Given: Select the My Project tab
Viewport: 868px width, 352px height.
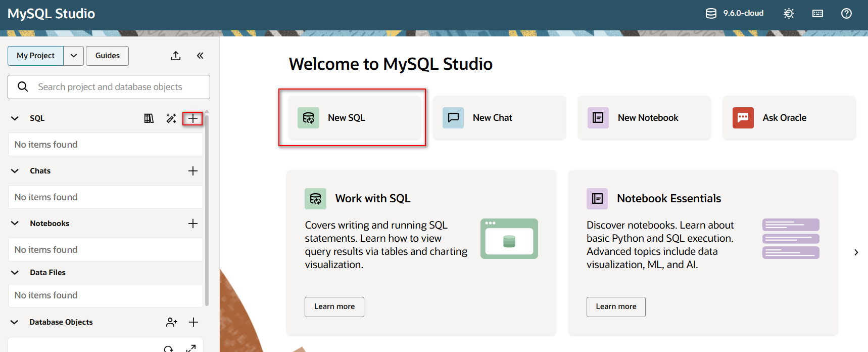Looking at the screenshot, I should (x=35, y=56).
